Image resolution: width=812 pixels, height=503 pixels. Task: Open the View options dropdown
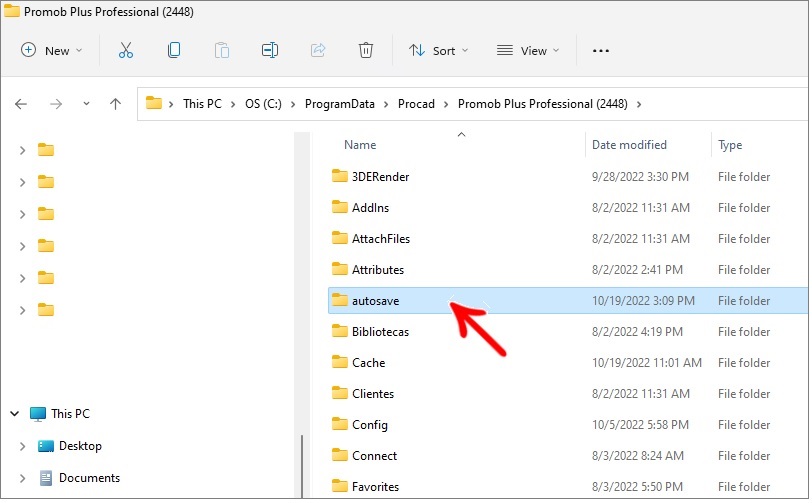pyautogui.click(x=528, y=51)
